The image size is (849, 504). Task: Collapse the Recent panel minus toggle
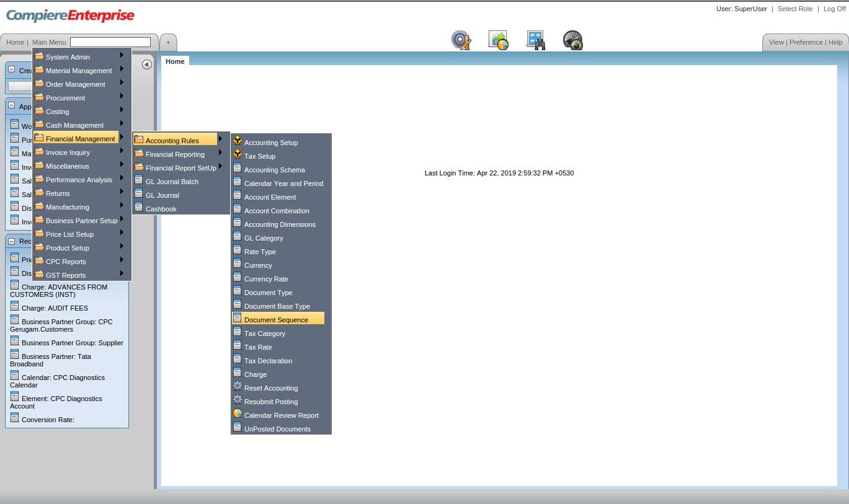11,241
